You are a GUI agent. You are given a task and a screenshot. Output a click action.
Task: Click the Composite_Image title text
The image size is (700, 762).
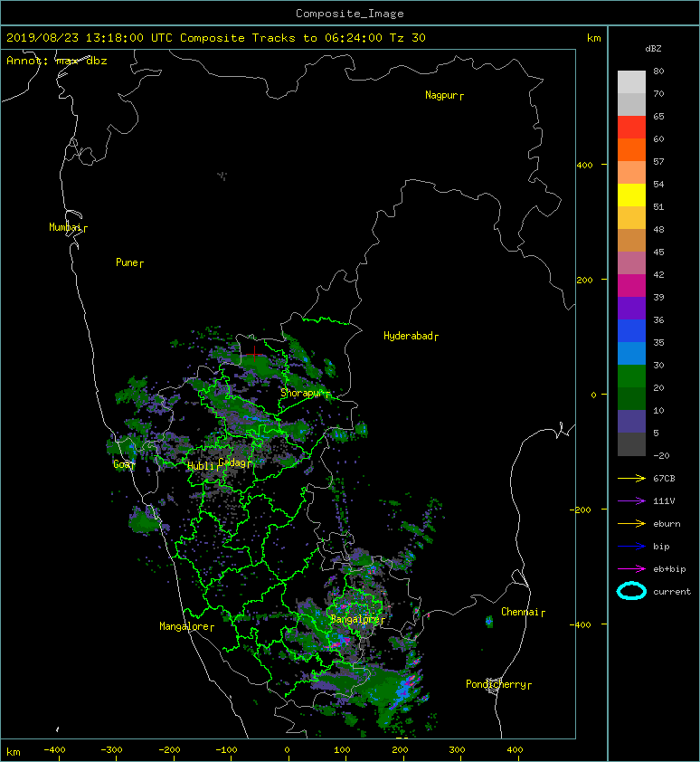click(350, 14)
